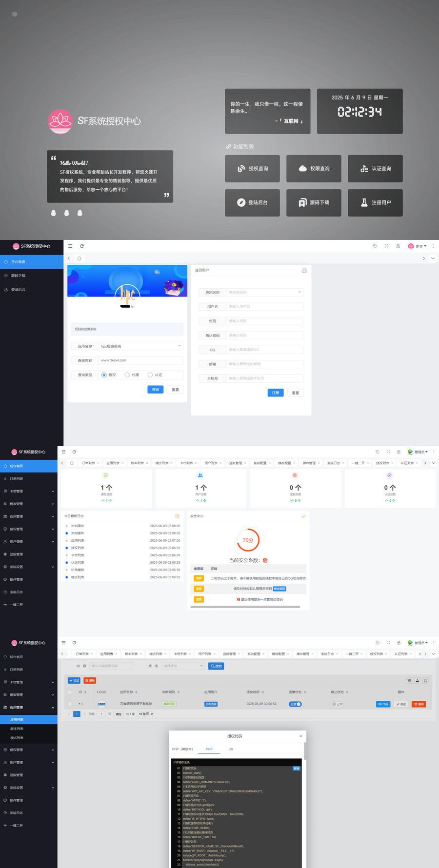The width and height of the screenshot is (439, 868).
Task: Click the first QQ penguin icon under intro
Action: [54, 213]
